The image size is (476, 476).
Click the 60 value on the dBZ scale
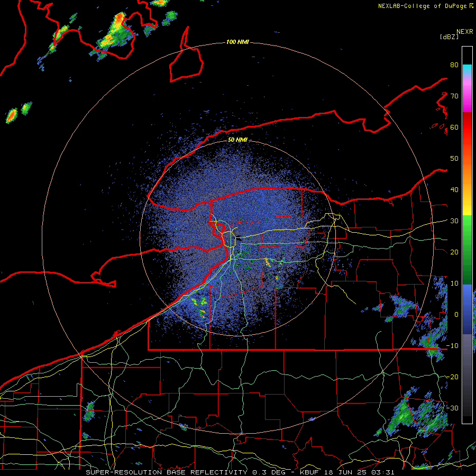(454, 127)
